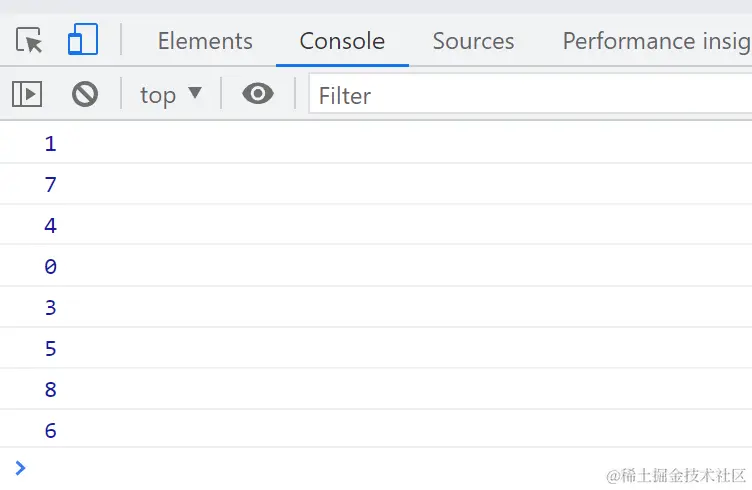Focus the console prompt chevron
Image resolution: width=752 pixels, height=490 pixels.
point(21,467)
